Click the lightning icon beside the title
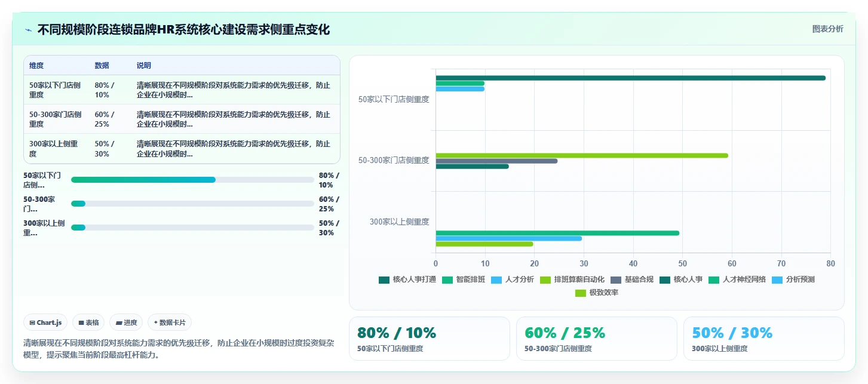This screenshot has width=868, height=384. tap(29, 30)
